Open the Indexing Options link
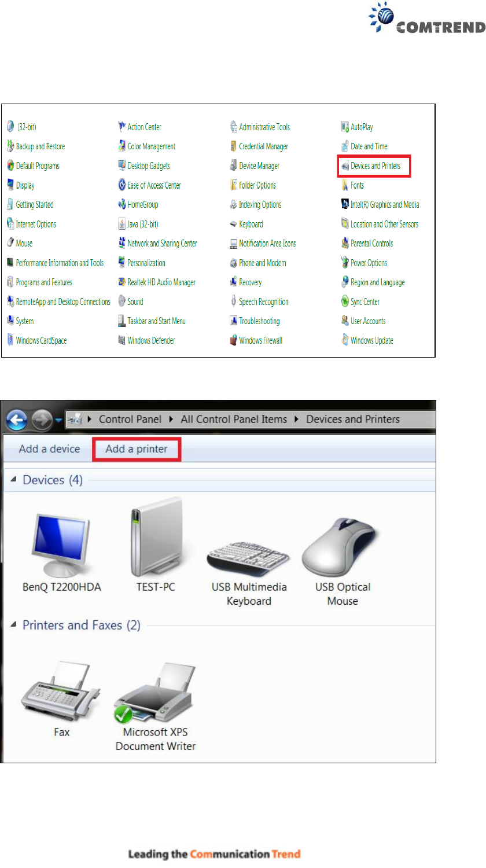 (x=260, y=204)
